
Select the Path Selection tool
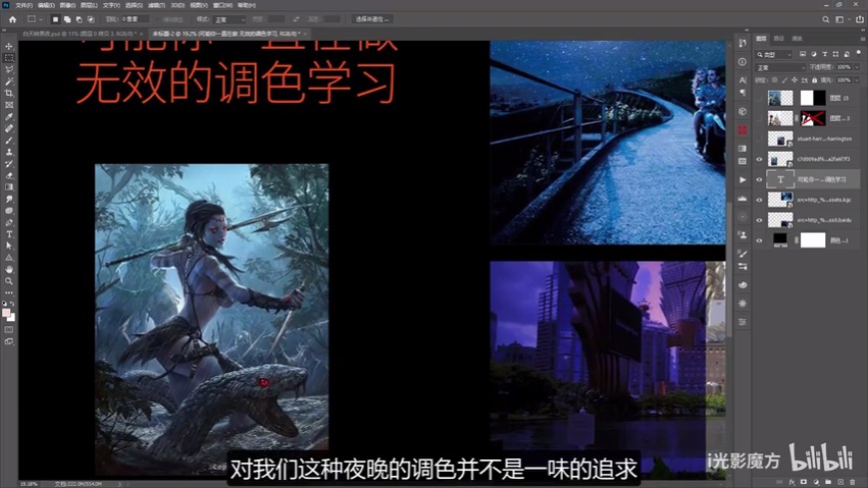point(9,245)
